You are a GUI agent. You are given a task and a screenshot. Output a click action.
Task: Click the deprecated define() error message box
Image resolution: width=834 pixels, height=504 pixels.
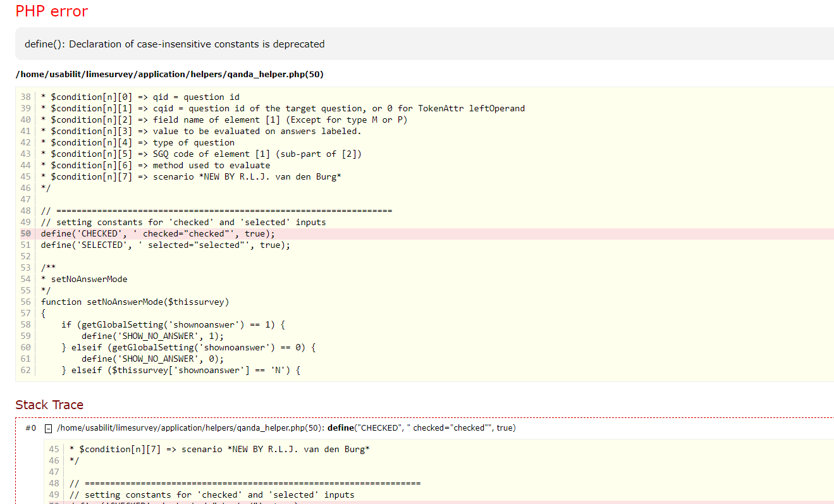click(x=175, y=44)
